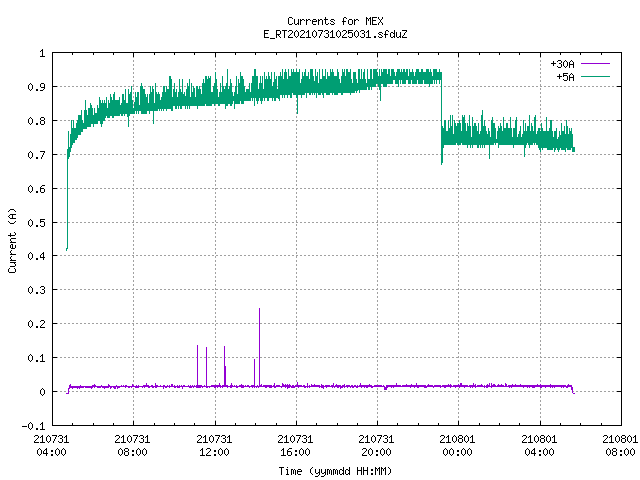Click the x-axis label 210731 20:00
Image resolution: width=640 pixels, height=480 pixels.
[x=376, y=446]
